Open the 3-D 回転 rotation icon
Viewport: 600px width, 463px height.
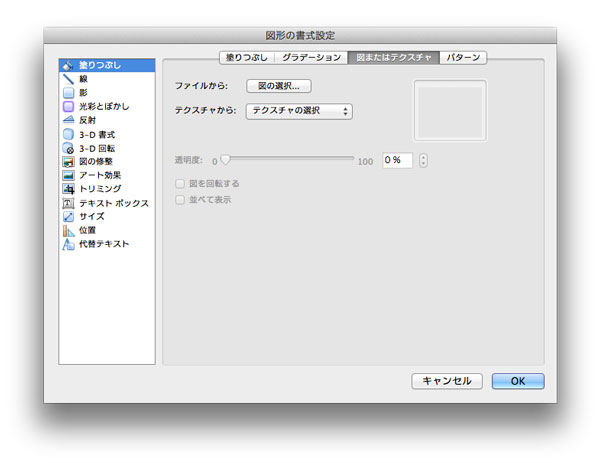68,148
